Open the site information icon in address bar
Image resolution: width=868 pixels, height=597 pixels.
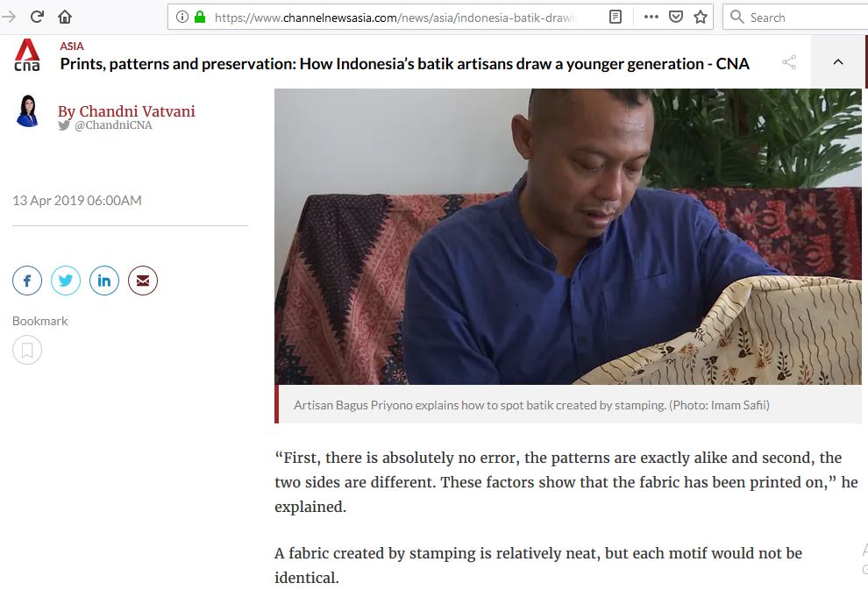tap(182, 18)
